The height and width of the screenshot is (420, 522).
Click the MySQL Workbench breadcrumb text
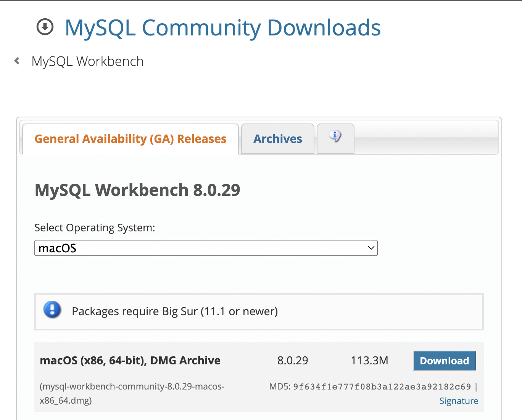click(87, 61)
